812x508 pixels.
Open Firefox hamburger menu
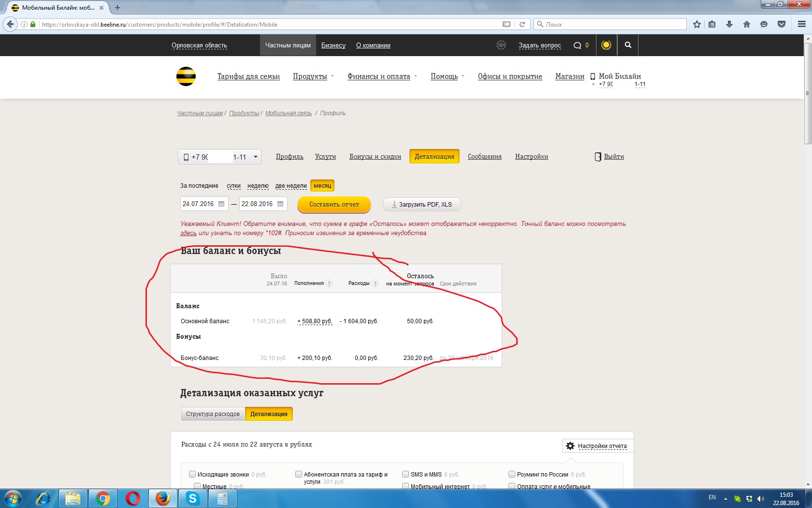tap(801, 24)
